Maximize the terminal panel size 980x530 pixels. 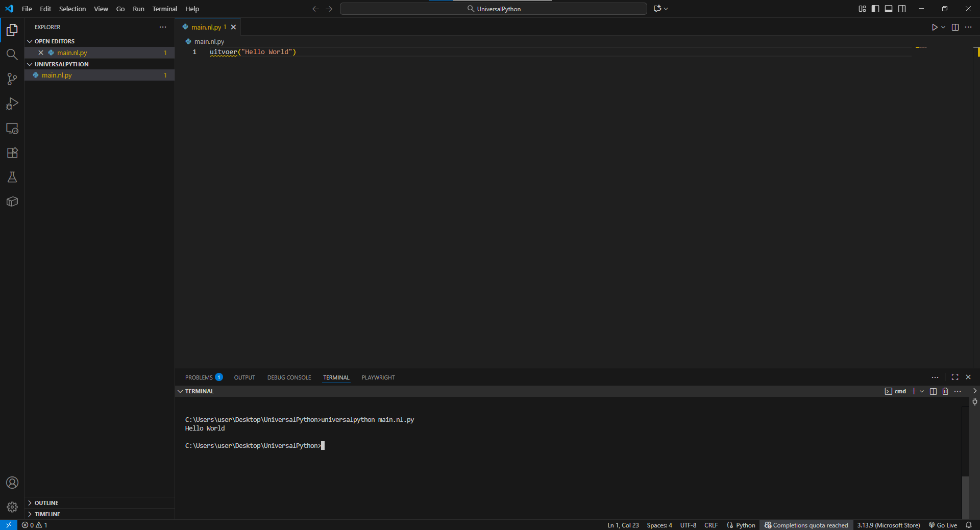pyautogui.click(x=955, y=377)
